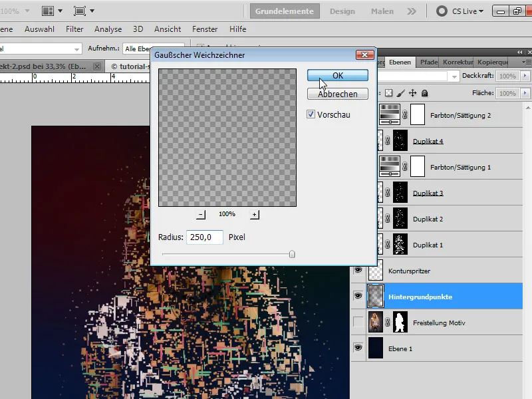Open the 3D menu
This screenshot has width=532, height=399.
tap(138, 29)
